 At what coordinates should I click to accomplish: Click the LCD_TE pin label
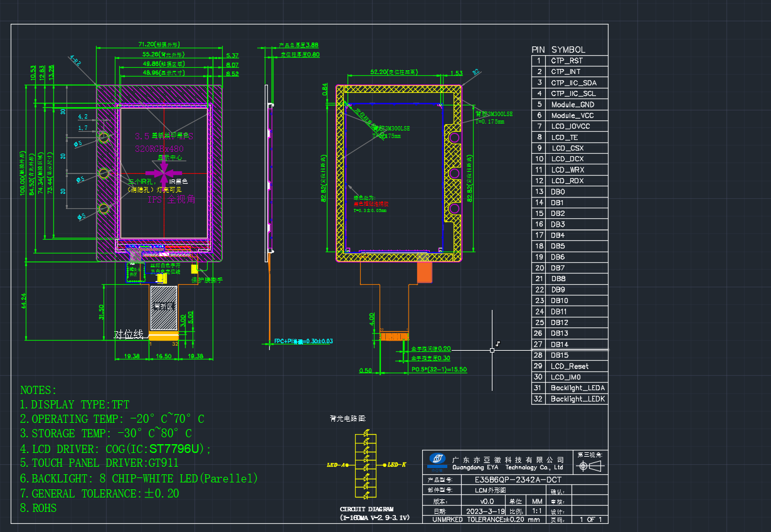[x=565, y=137]
